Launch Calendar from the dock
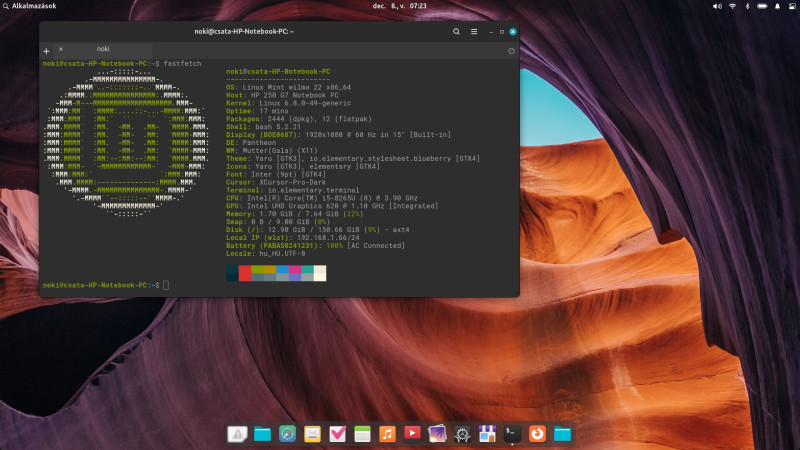Screen dimensions: 800x450 (362, 434)
